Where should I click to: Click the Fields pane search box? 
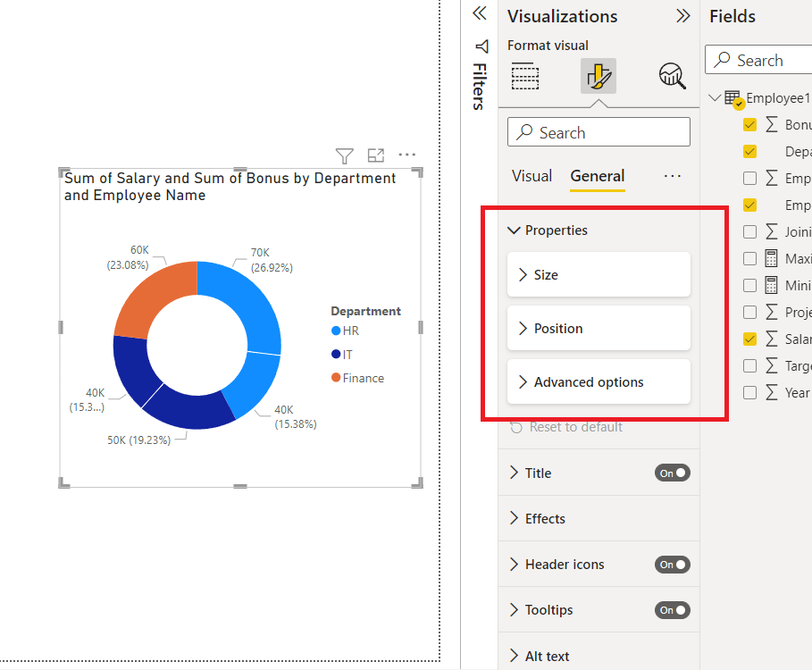(x=758, y=60)
